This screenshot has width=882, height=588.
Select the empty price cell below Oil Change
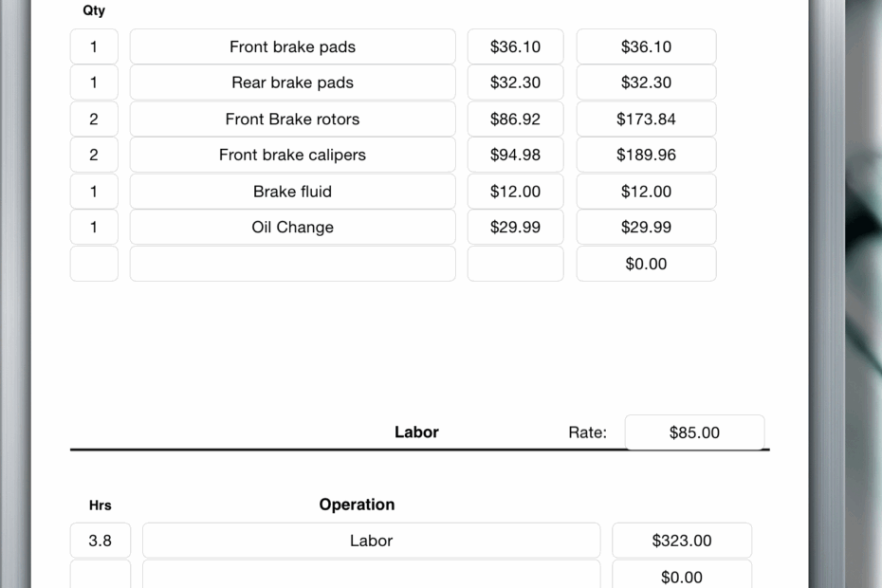(x=515, y=263)
